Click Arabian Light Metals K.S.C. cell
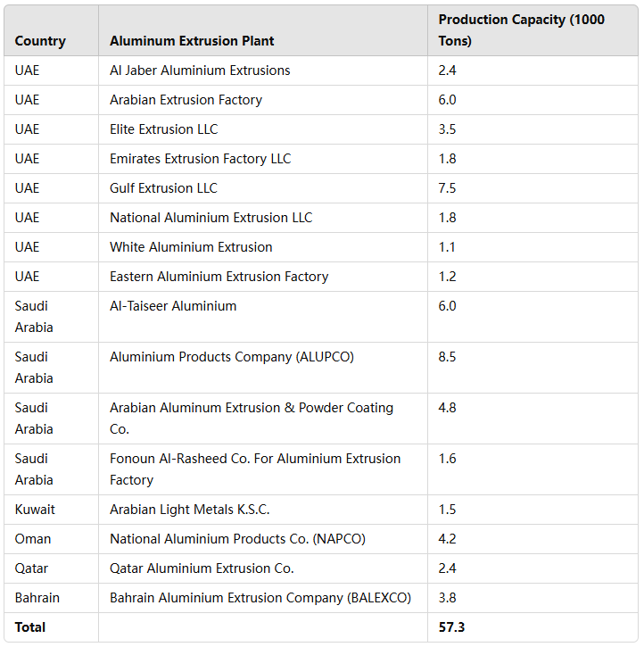Viewport: 644px width, 647px height. pyautogui.click(x=189, y=510)
